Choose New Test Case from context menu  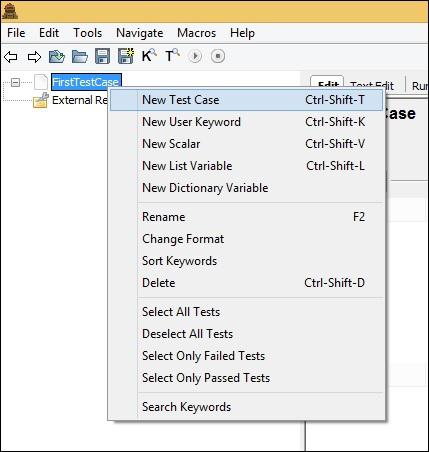tap(246, 100)
